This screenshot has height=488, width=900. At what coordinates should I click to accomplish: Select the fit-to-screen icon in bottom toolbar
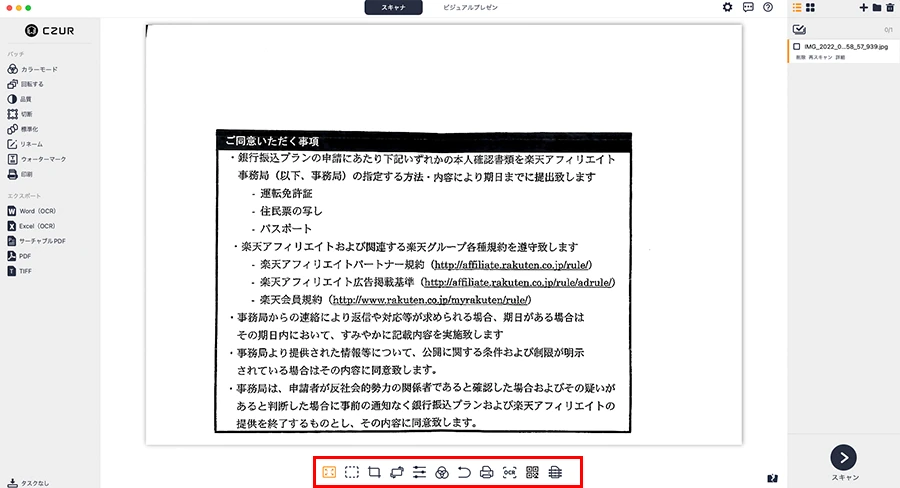(x=329, y=472)
